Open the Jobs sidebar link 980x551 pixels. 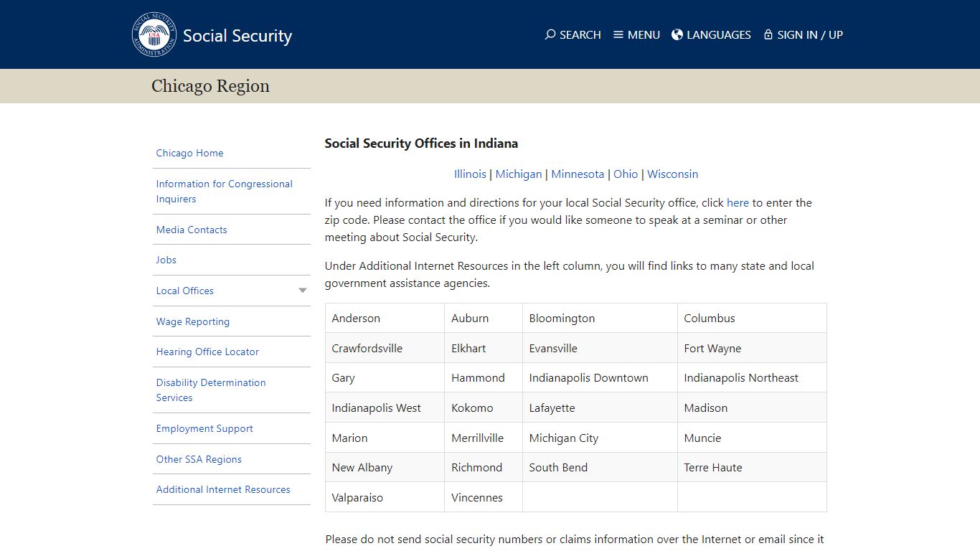pos(166,260)
